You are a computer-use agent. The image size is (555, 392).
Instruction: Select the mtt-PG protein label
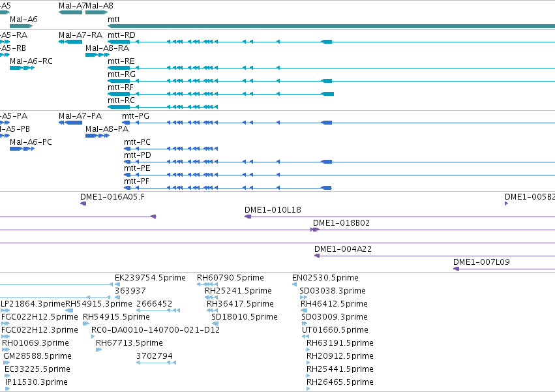click(136, 116)
